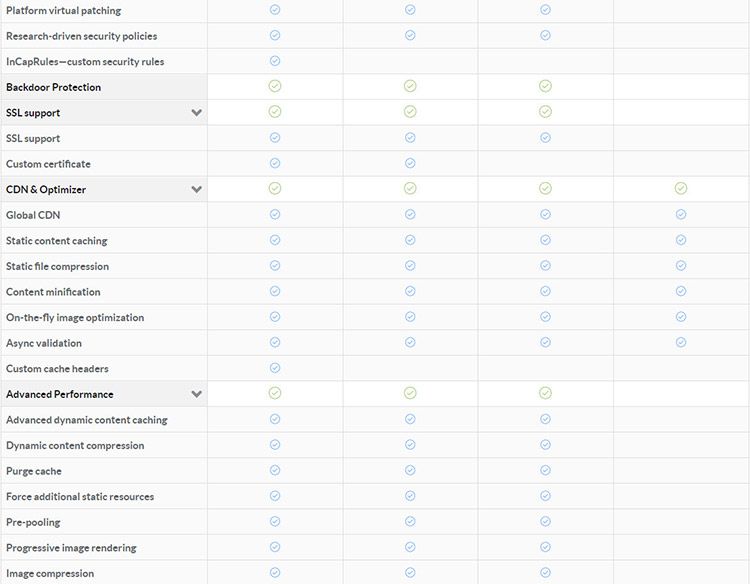Viewport: 750px width, 584px height.
Task: Select the Backdoor Protection row header
Action: 53,87
